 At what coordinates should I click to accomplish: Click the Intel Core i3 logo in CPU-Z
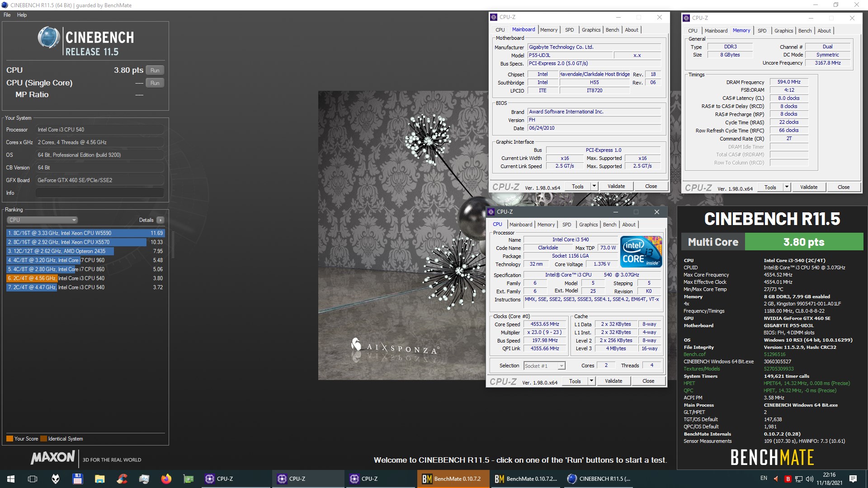[x=641, y=252]
